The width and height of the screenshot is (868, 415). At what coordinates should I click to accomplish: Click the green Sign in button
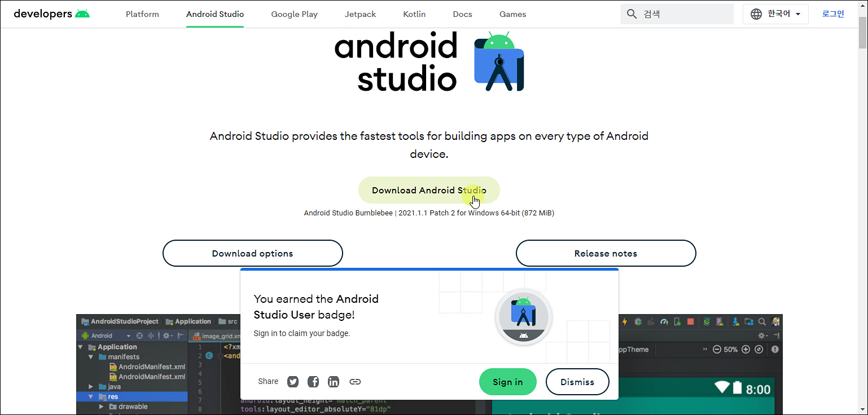[x=507, y=382]
